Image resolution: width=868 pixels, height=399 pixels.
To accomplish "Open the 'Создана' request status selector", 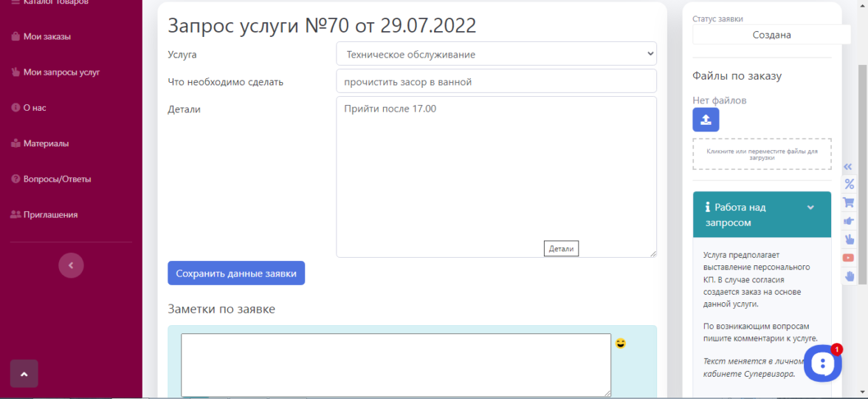I will [771, 35].
